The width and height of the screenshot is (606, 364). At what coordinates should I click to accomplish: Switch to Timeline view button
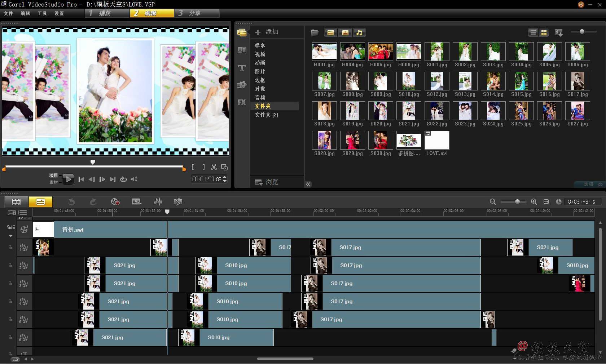pyautogui.click(x=40, y=202)
